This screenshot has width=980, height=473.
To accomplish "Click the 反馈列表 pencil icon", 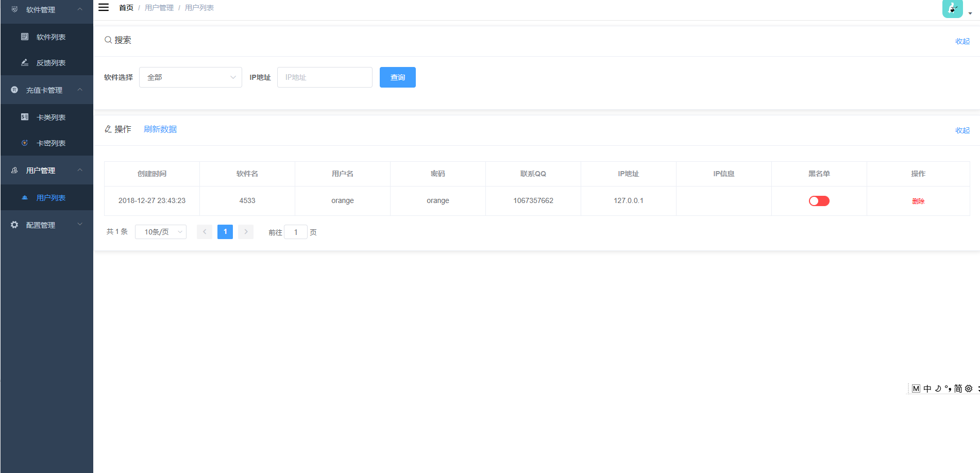I will tap(25, 62).
